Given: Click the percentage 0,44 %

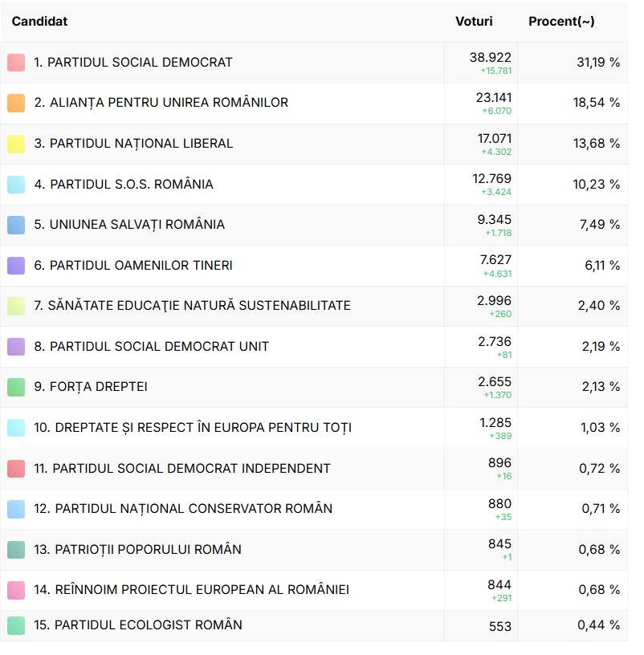Looking at the screenshot, I should point(599,625).
